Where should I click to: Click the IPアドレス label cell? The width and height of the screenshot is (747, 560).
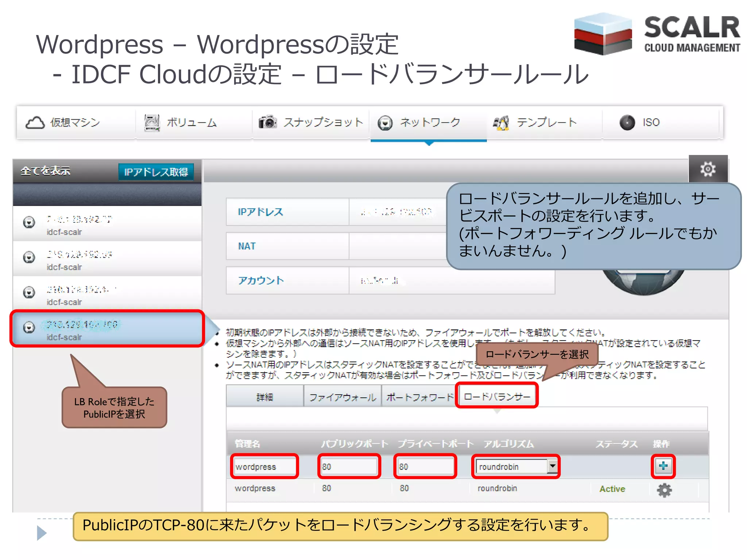287,211
